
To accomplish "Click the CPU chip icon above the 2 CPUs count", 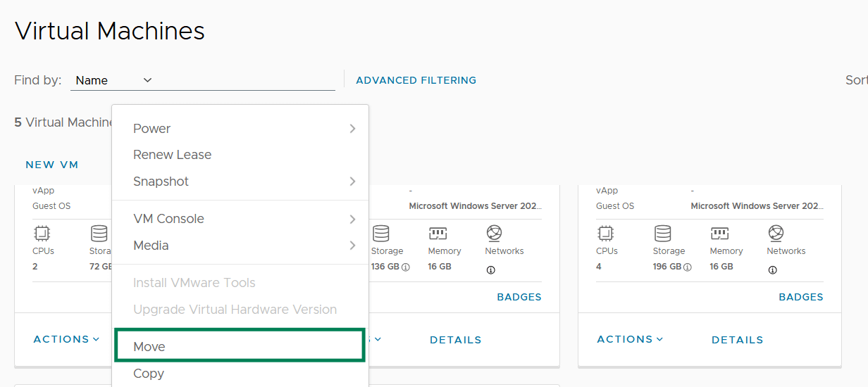I will 42,233.
